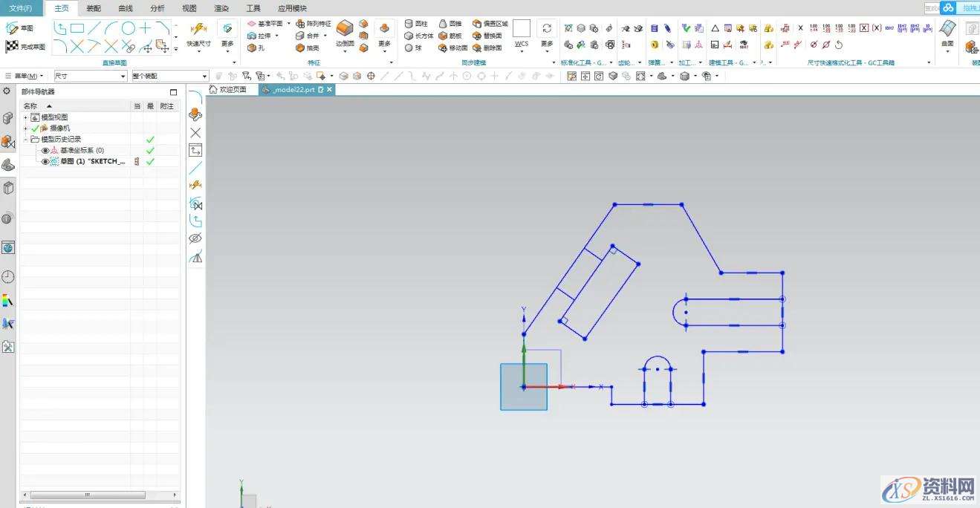Viewport: 980px width, 508px height.
Task: Open the 尺寸 filter type combo box
Action: (91, 76)
